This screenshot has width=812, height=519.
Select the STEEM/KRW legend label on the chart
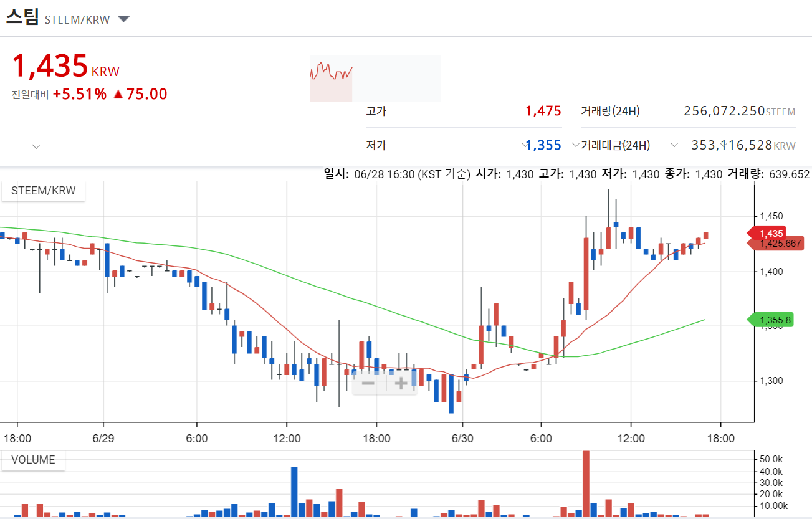coord(44,191)
